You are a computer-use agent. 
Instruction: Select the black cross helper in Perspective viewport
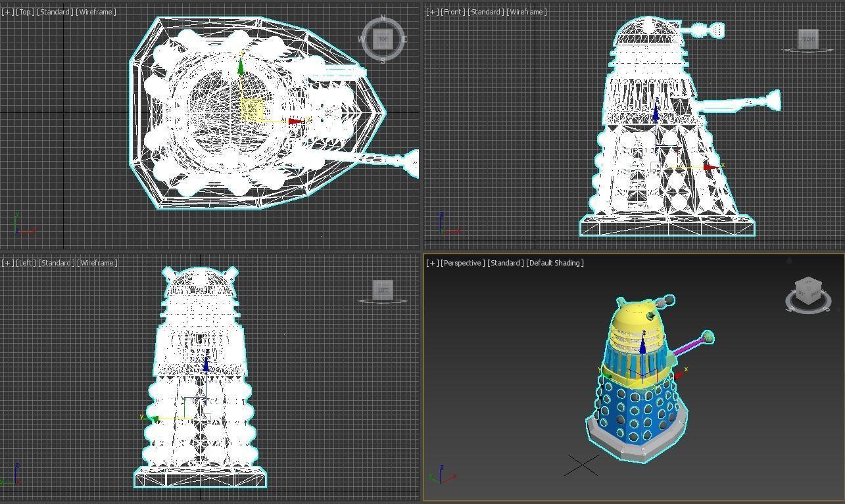[581, 465]
